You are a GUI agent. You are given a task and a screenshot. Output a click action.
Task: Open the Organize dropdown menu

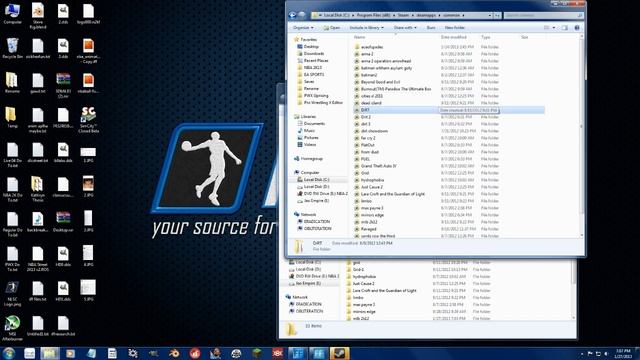303,28
